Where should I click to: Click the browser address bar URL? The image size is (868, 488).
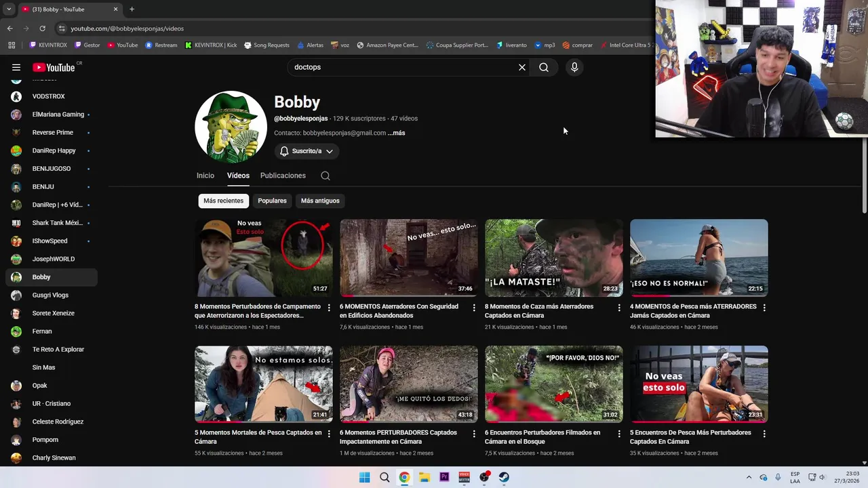tap(127, 28)
